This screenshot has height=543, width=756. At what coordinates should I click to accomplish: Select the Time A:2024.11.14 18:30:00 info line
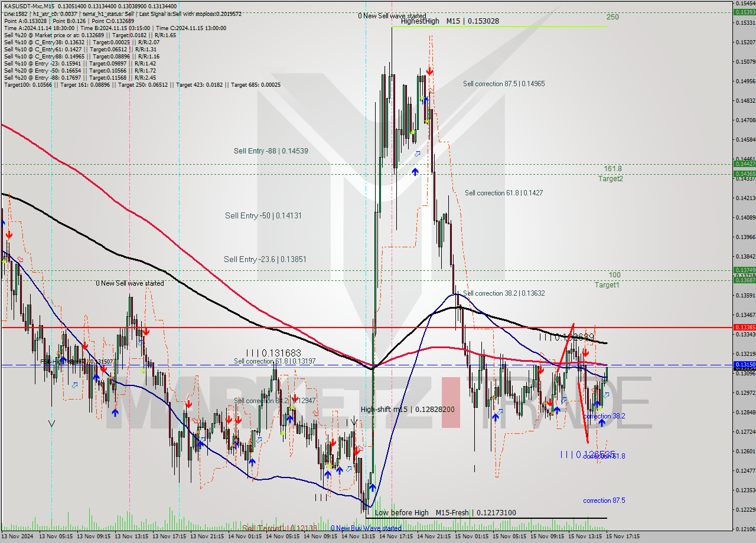click(x=115, y=28)
